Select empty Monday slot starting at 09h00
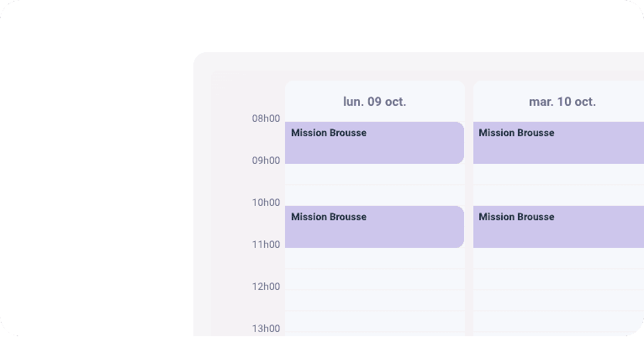 tap(375, 175)
